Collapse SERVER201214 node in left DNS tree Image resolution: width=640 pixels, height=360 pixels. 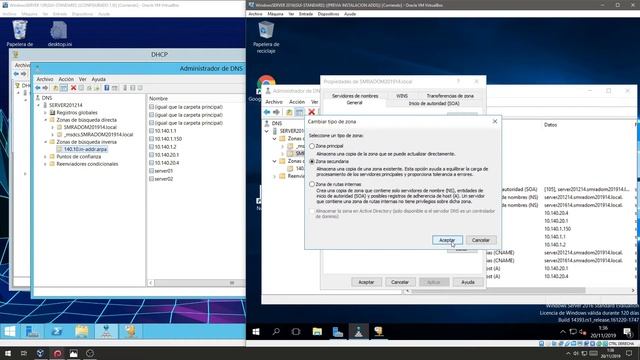(39, 105)
